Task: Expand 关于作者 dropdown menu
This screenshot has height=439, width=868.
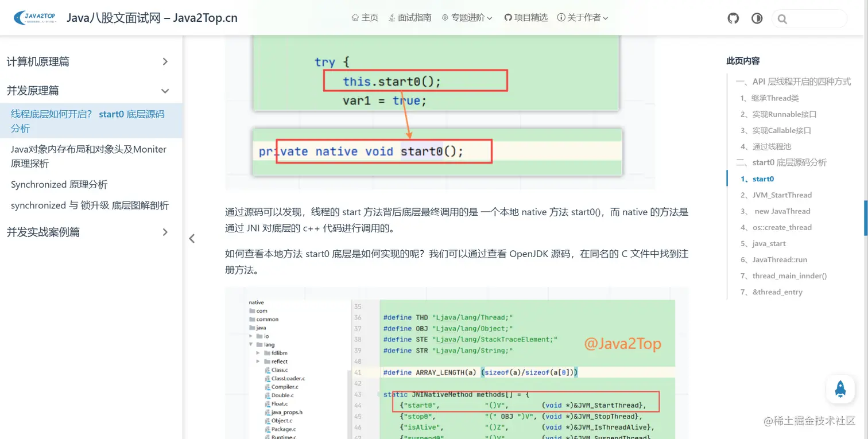Action: tap(583, 18)
